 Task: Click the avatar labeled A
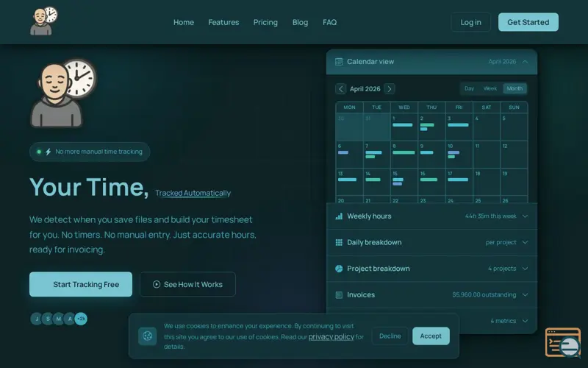70,319
